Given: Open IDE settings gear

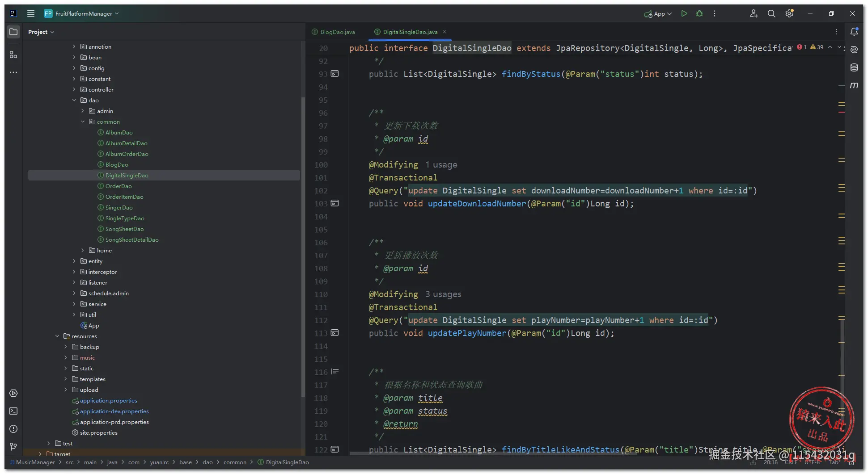Looking at the screenshot, I should click(789, 13).
